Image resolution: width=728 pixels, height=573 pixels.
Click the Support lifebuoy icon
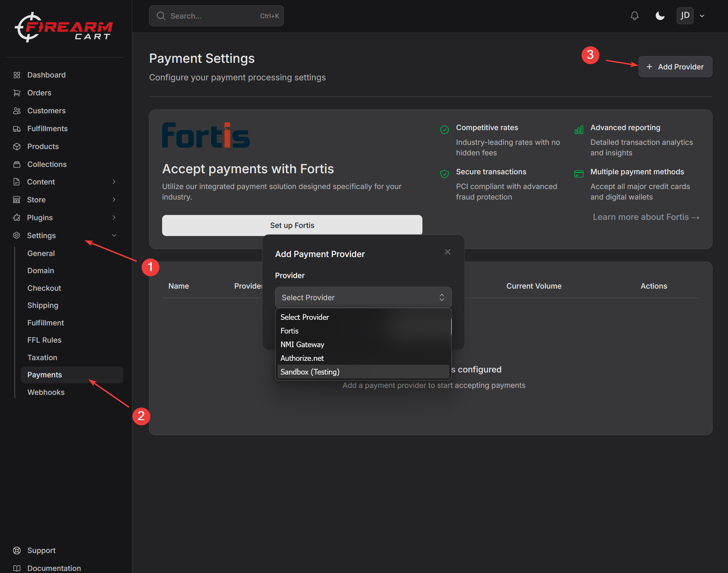16,551
